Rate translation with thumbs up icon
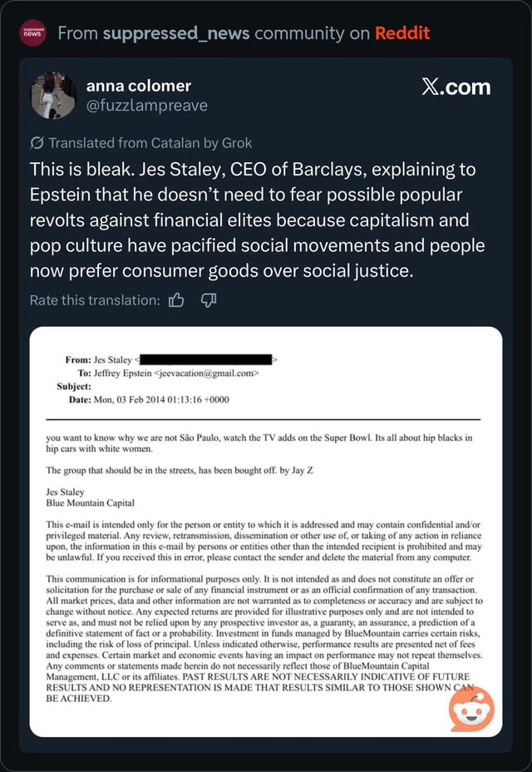This screenshot has width=532, height=772. click(x=176, y=300)
